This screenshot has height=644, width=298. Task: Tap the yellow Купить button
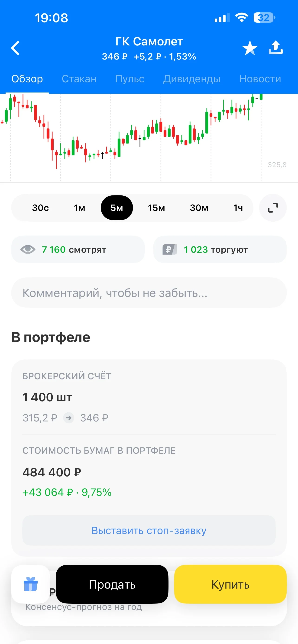pos(230,584)
